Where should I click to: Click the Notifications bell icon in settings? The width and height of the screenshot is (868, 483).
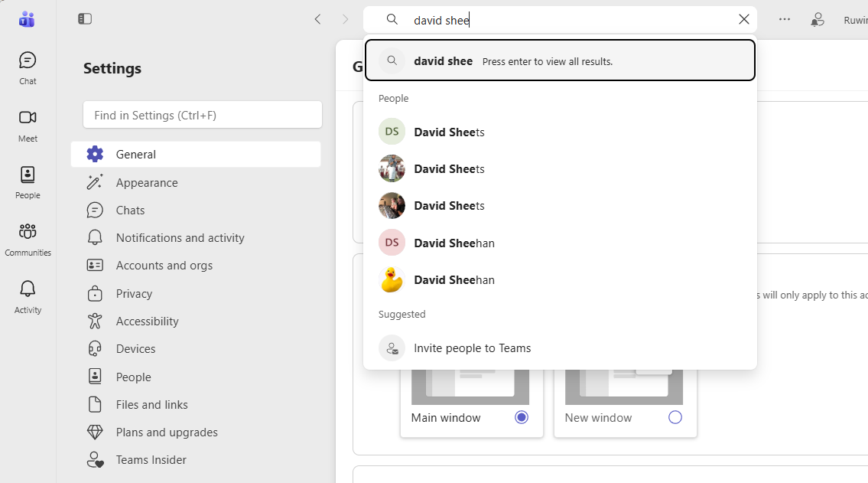96,237
